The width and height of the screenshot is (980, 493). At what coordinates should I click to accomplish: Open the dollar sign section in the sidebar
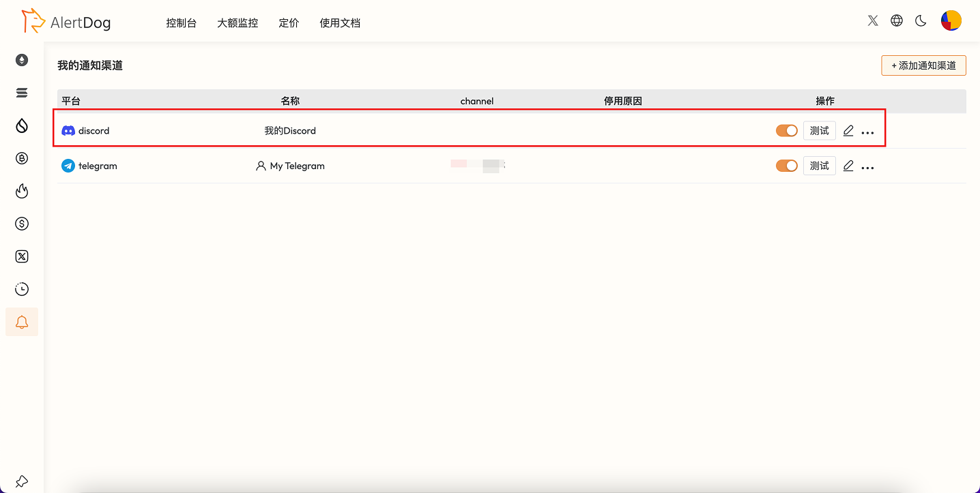pos(21,224)
